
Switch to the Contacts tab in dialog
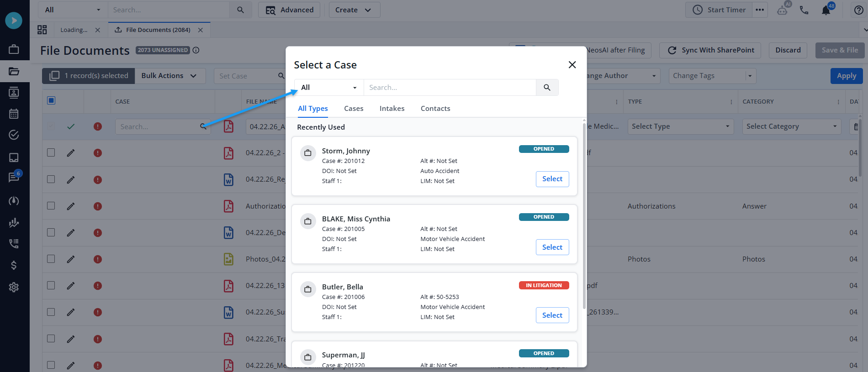pos(435,109)
